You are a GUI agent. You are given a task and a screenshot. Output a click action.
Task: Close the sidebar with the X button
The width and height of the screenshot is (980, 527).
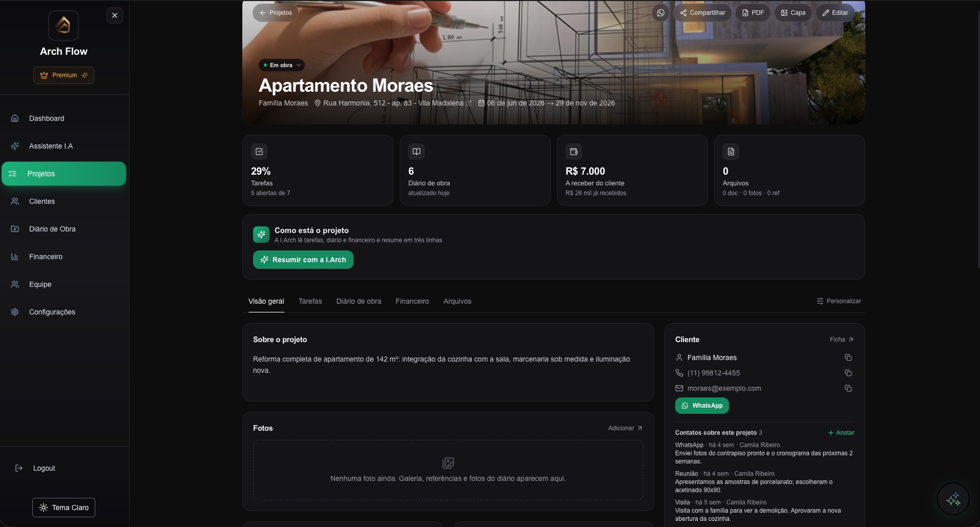point(115,15)
